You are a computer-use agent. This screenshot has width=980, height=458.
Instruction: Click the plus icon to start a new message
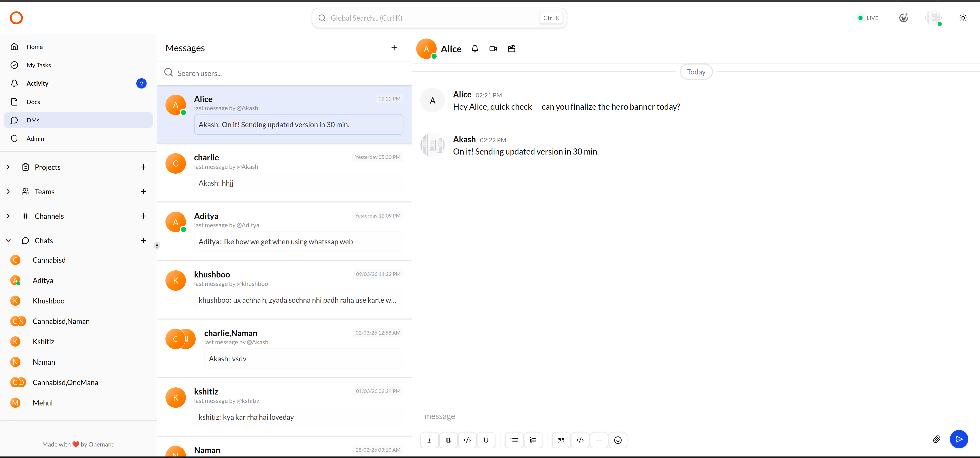pyautogui.click(x=394, y=47)
